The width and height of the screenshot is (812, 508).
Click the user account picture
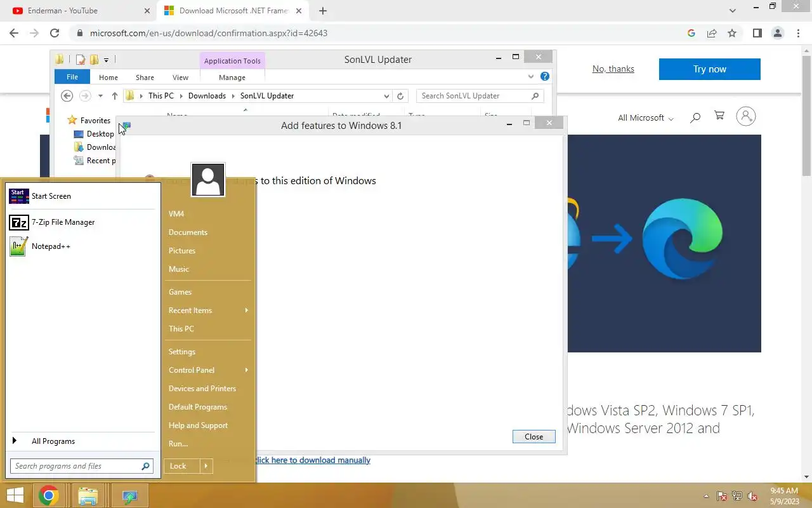tap(208, 180)
